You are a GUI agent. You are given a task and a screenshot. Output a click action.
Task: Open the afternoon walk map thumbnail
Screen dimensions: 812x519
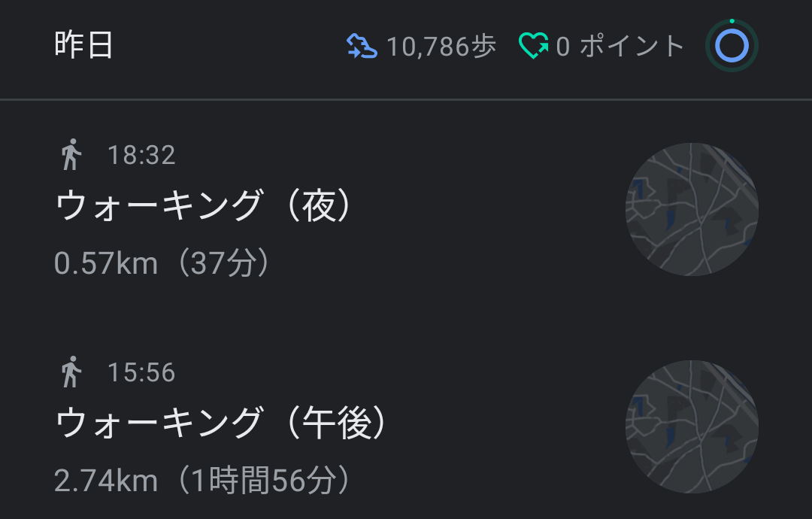coord(692,426)
